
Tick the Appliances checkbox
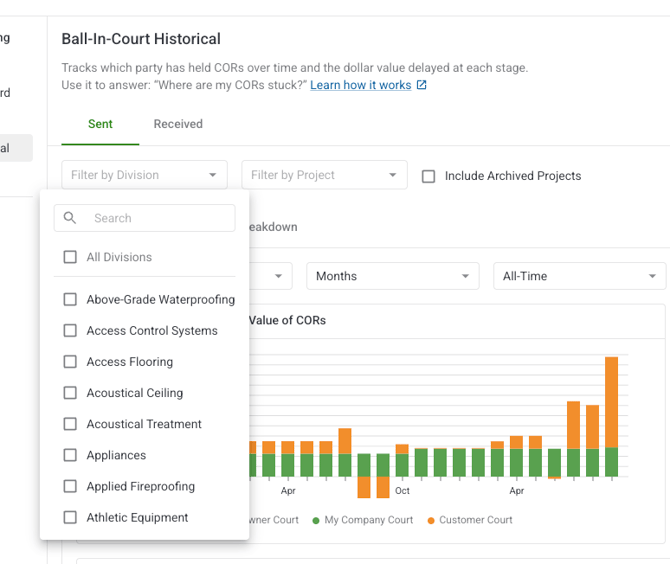point(70,455)
